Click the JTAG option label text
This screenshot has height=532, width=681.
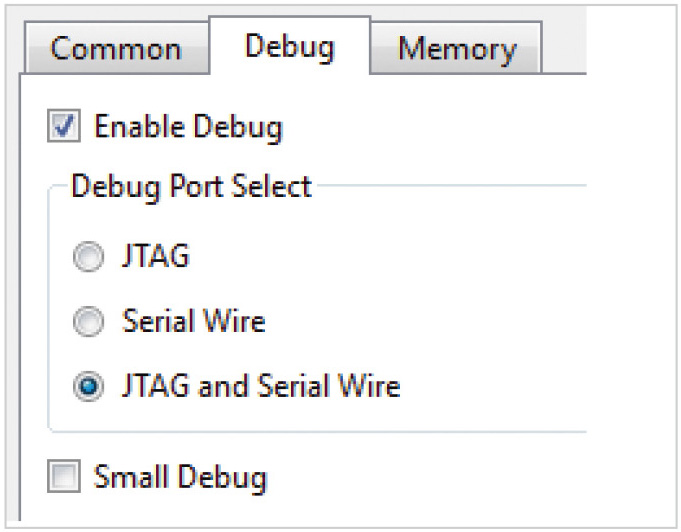coord(155,257)
